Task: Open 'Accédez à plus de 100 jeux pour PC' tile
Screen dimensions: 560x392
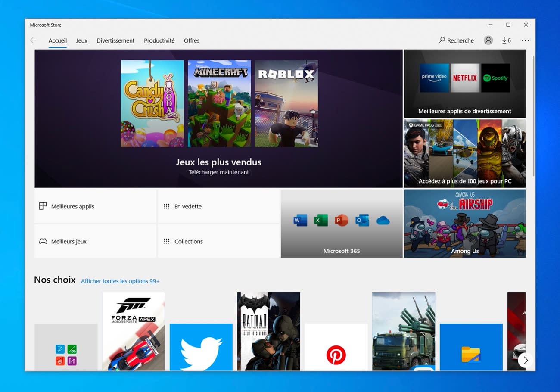Action: pyautogui.click(x=465, y=153)
